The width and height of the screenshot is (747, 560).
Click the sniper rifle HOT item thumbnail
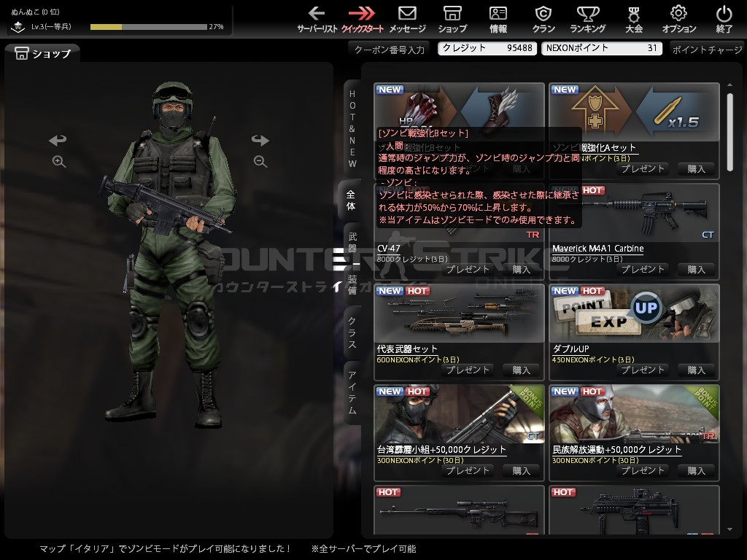460,510
